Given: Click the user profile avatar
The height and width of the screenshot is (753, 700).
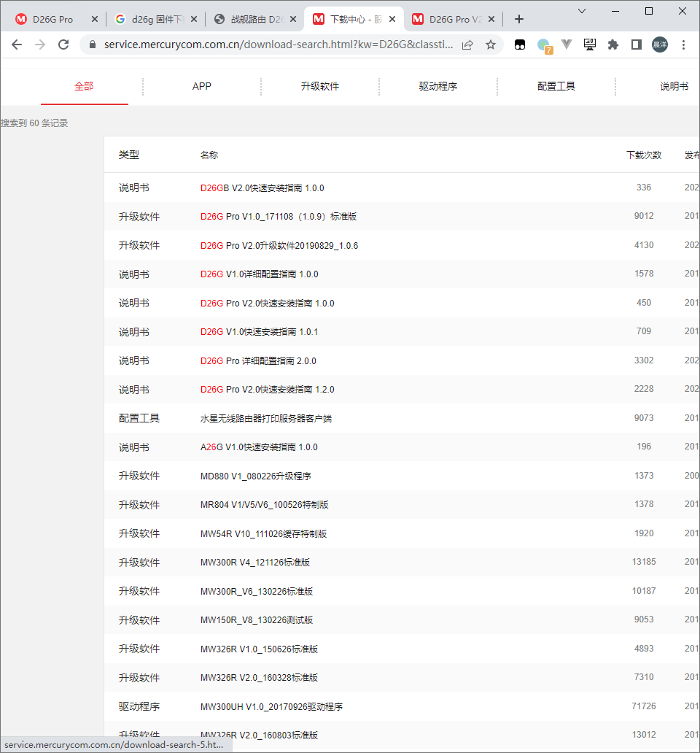Looking at the screenshot, I should [x=659, y=45].
